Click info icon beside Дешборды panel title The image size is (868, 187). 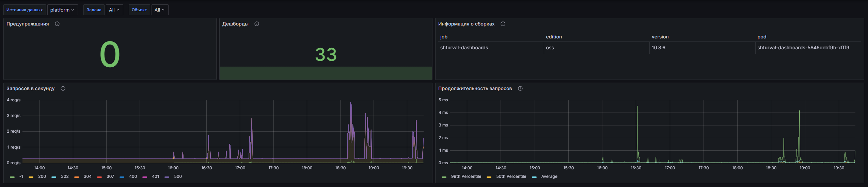257,24
